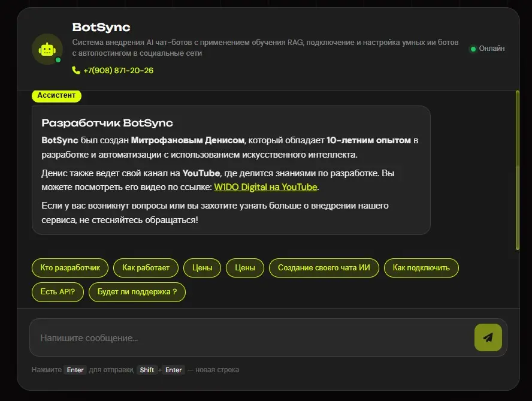Image resolution: width=532 pixels, height=401 pixels.
Task: Click the 'Будет ли поддержка ?' chip
Action: 137,292
